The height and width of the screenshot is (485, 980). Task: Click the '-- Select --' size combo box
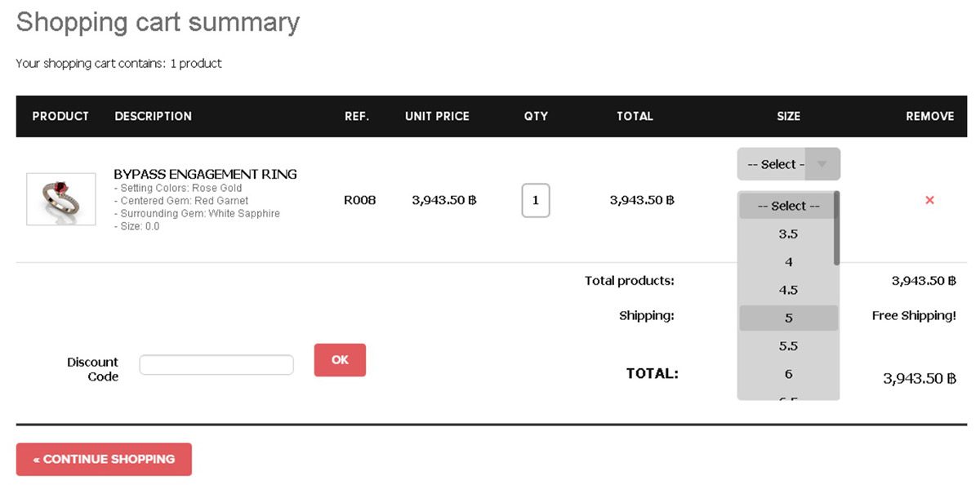(788, 164)
